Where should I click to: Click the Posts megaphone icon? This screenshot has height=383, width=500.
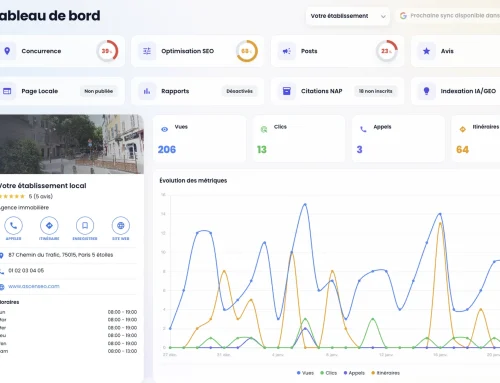[x=287, y=51]
